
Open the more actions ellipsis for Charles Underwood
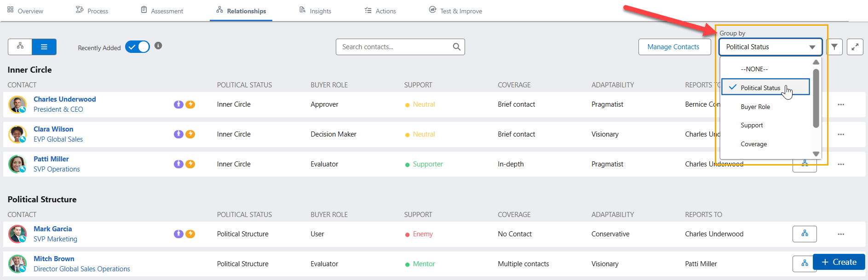pos(840,105)
